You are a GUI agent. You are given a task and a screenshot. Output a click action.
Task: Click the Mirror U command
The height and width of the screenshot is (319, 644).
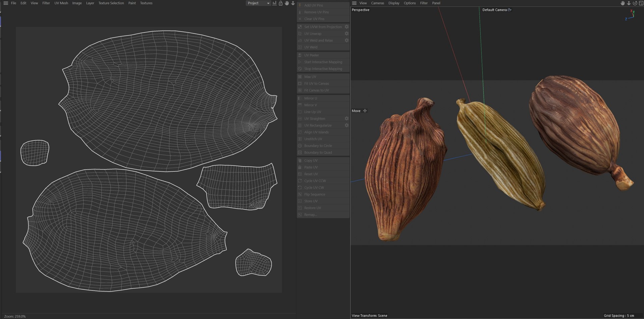[323, 98]
